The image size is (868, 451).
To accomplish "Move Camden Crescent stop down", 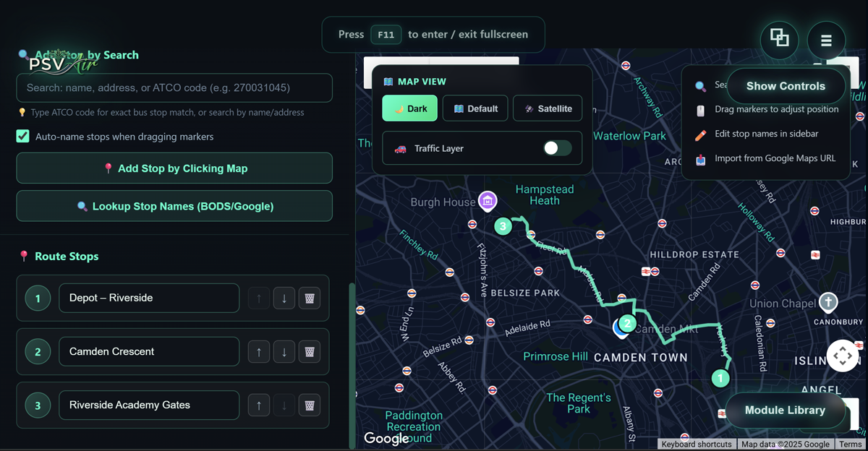I will pos(284,352).
